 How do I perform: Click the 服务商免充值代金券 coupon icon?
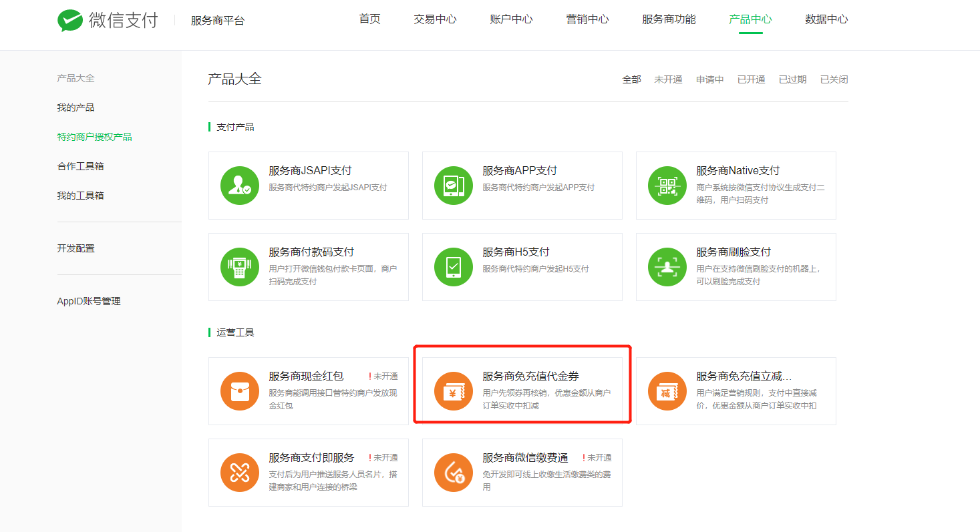tap(454, 391)
